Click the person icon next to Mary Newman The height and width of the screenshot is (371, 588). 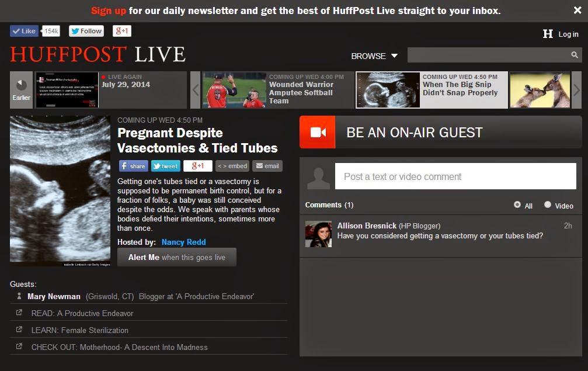coord(19,296)
